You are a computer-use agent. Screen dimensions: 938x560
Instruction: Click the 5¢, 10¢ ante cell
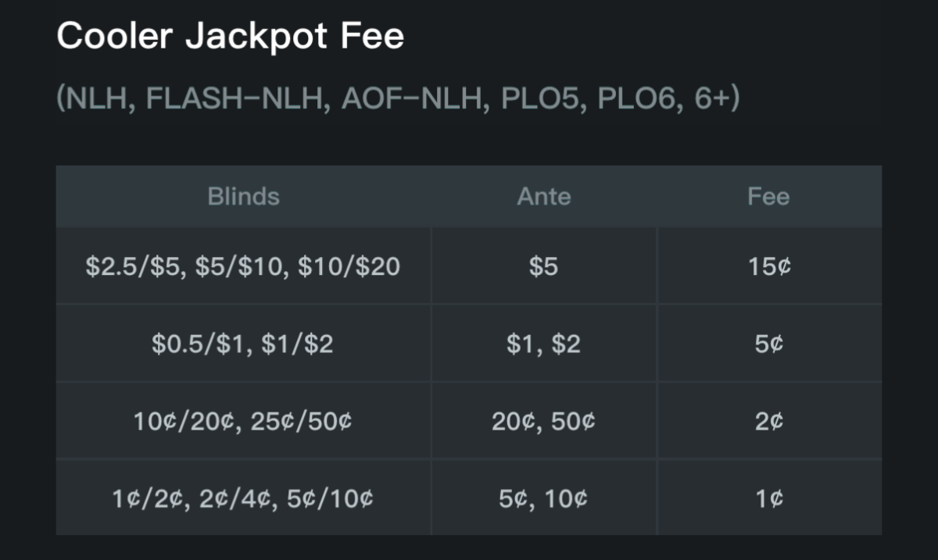point(543,498)
